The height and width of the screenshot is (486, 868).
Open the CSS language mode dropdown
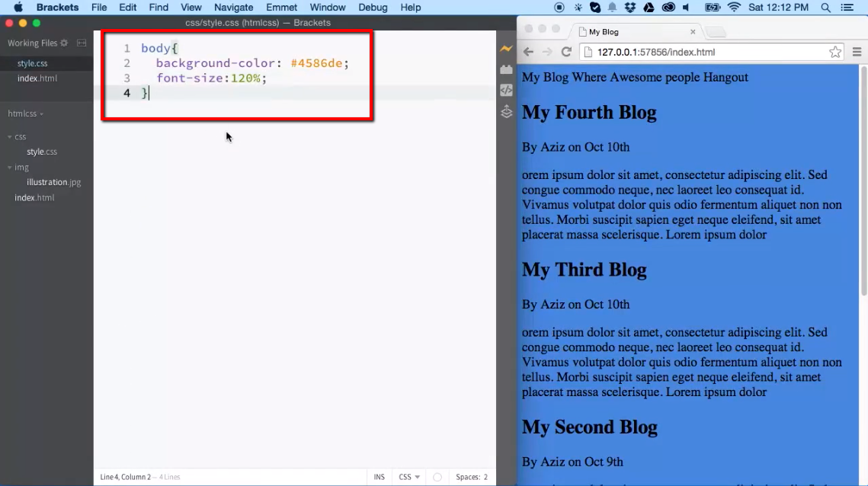(408, 476)
